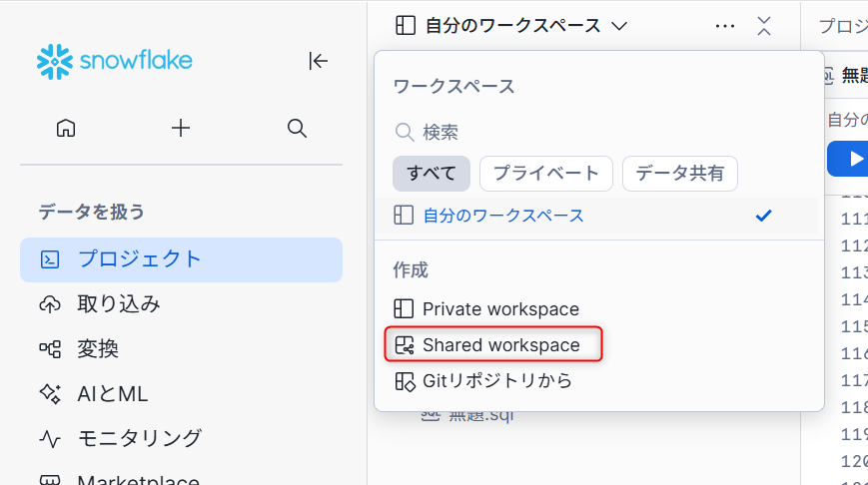Open the AIとML section

coord(112,394)
